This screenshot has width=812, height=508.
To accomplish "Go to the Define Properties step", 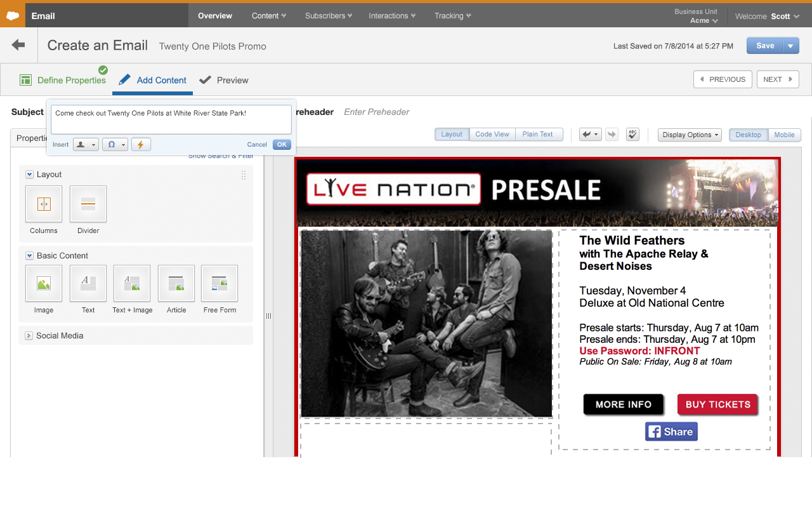I will point(63,80).
